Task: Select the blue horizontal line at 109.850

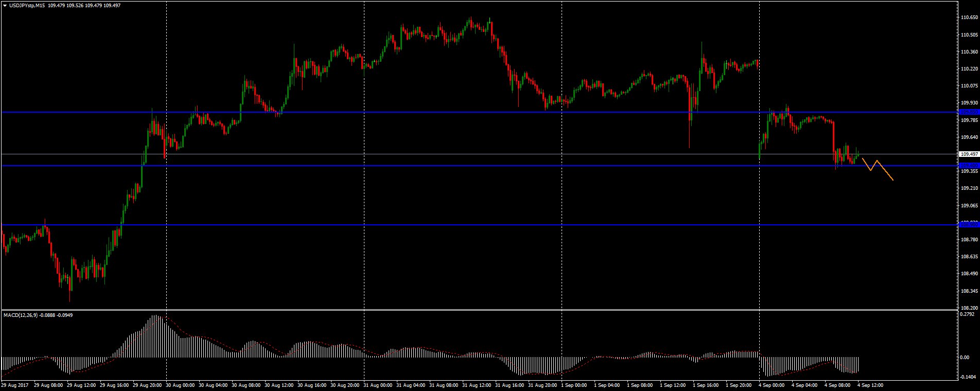Action: pos(479,112)
